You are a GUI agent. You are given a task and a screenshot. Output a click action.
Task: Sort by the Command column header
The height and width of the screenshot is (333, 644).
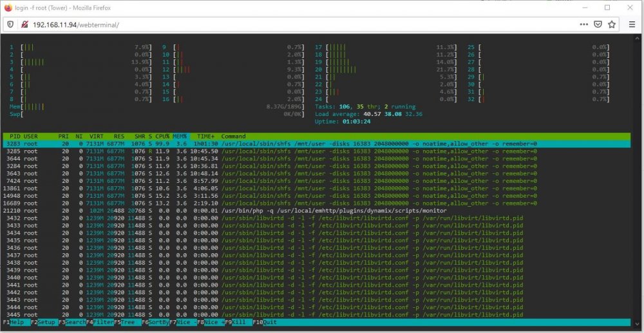[x=233, y=137]
